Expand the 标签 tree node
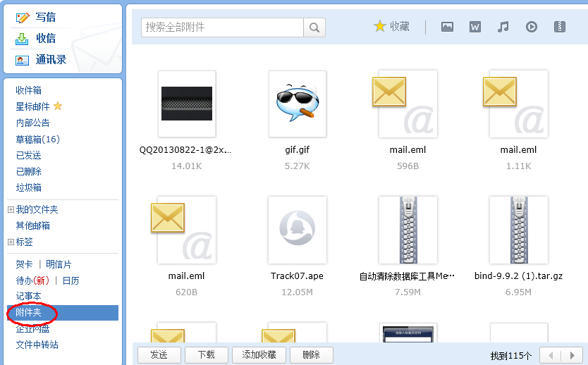 (x=11, y=242)
